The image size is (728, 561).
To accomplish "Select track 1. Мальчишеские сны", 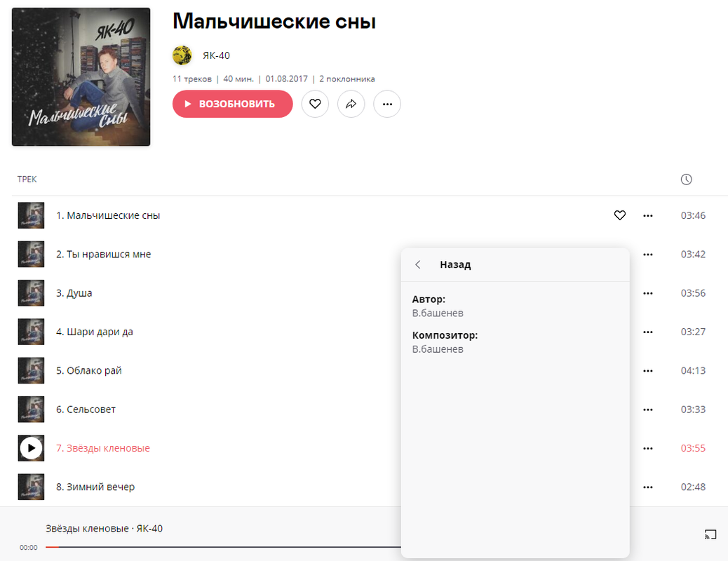I will coord(108,215).
